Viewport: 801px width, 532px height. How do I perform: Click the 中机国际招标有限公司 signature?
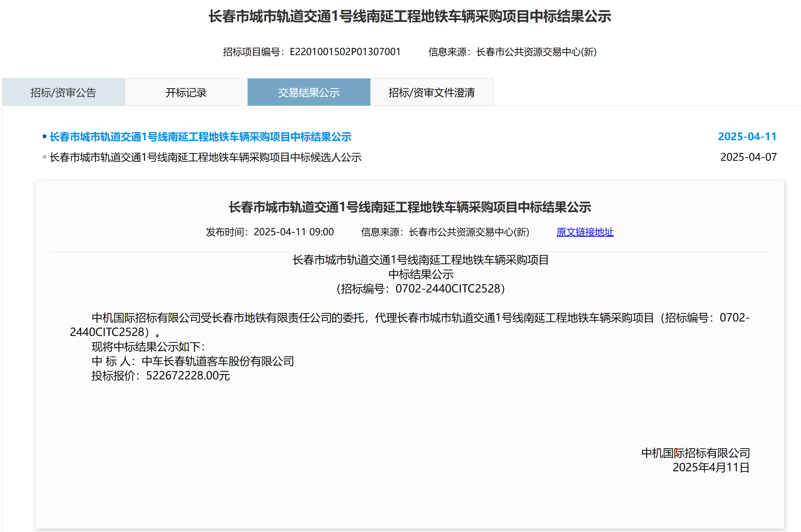coord(695,453)
